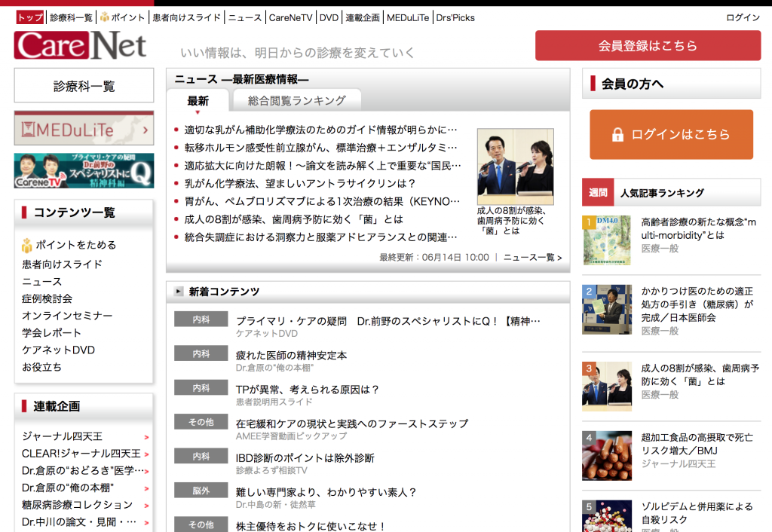Click the ニュース一覧 link
The height and width of the screenshot is (532, 772).
point(532,258)
